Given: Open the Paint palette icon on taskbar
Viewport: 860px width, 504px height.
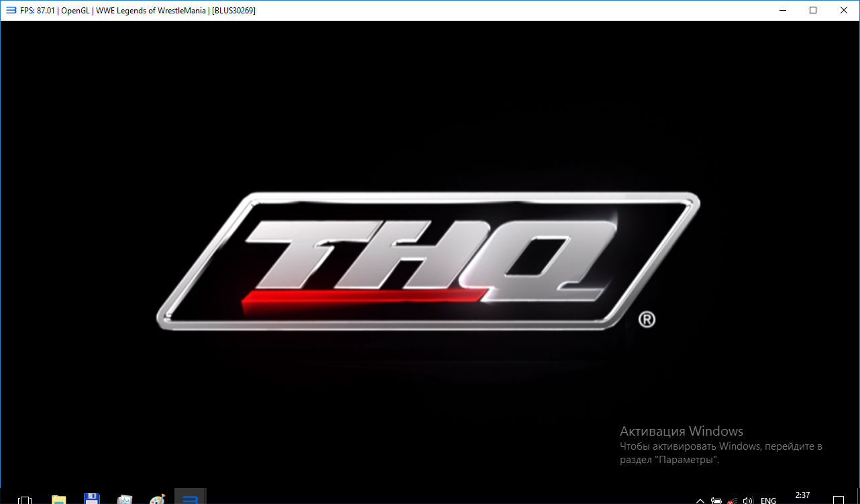Looking at the screenshot, I should tap(157, 499).
